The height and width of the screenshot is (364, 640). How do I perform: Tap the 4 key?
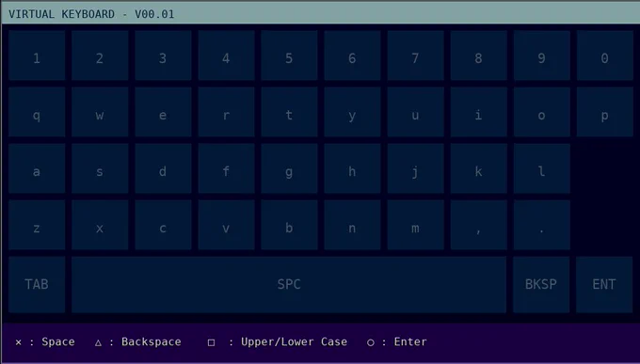coord(226,55)
